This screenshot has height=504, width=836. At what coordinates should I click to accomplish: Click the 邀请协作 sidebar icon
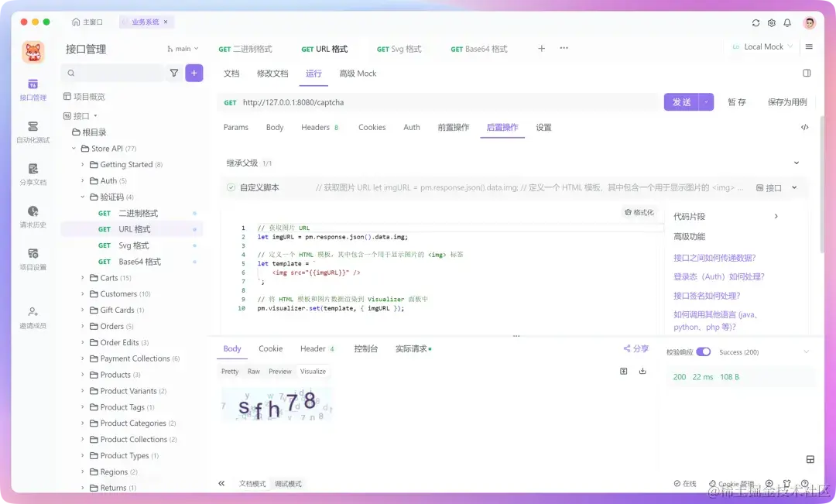32,317
